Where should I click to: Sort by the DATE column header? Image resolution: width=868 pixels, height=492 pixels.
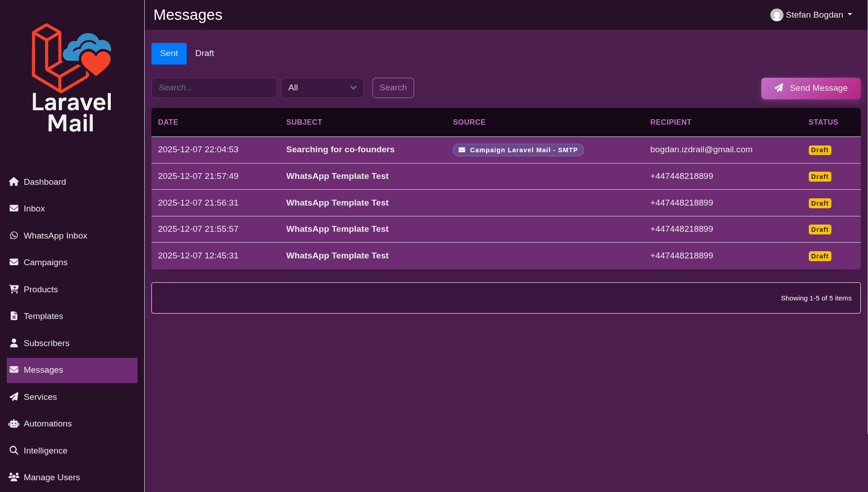[168, 122]
